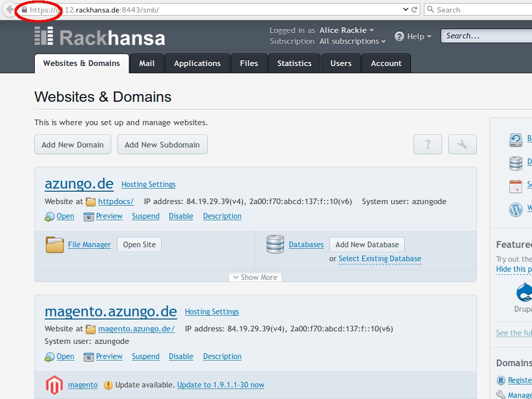Open the Statistics tab
The image size is (532, 399).
(x=294, y=63)
